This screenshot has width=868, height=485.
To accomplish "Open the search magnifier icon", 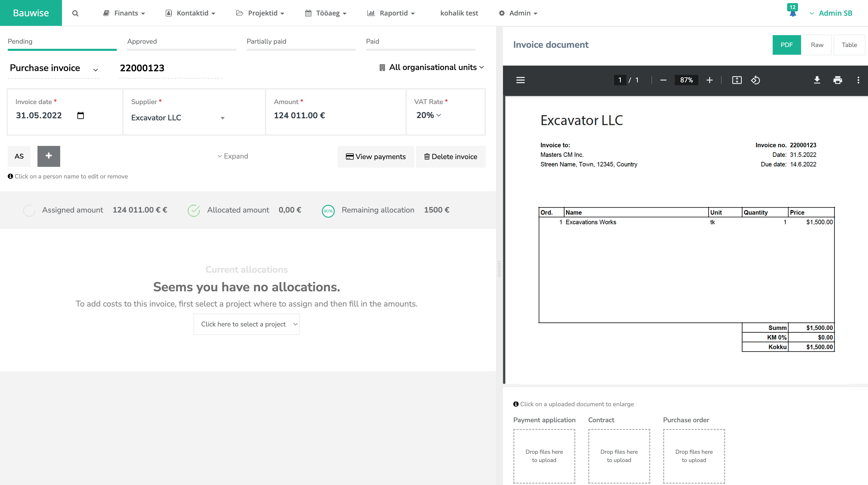I will 75,13.
